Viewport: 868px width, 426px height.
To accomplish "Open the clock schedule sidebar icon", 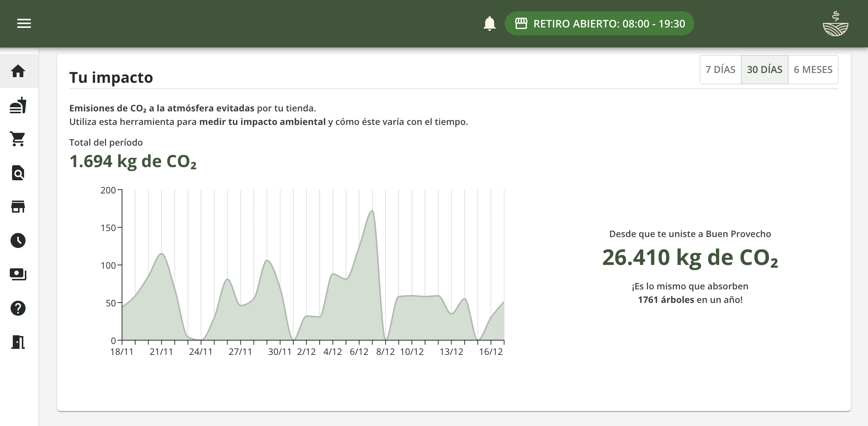I will pyautogui.click(x=18, y=240).
